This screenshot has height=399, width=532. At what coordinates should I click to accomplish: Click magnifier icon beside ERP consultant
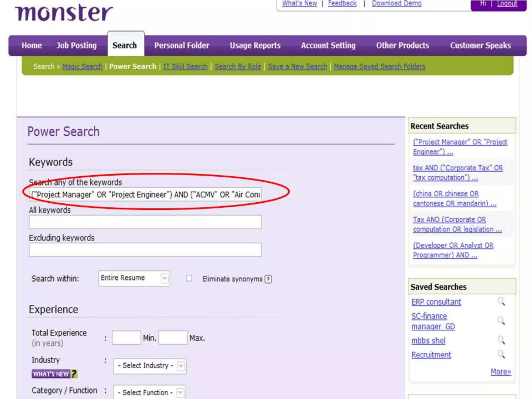[x=501, y=302]
